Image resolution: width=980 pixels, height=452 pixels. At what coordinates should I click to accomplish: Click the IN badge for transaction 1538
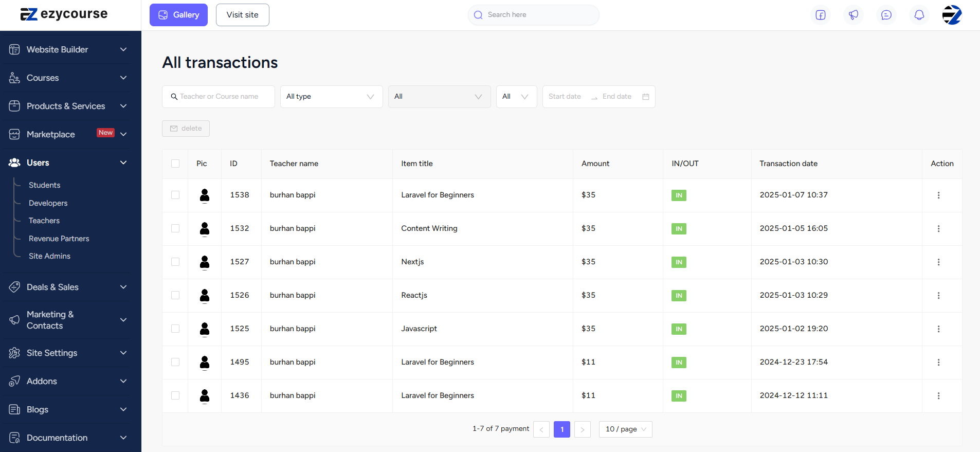pyautogui.click(x=679, y=195)
